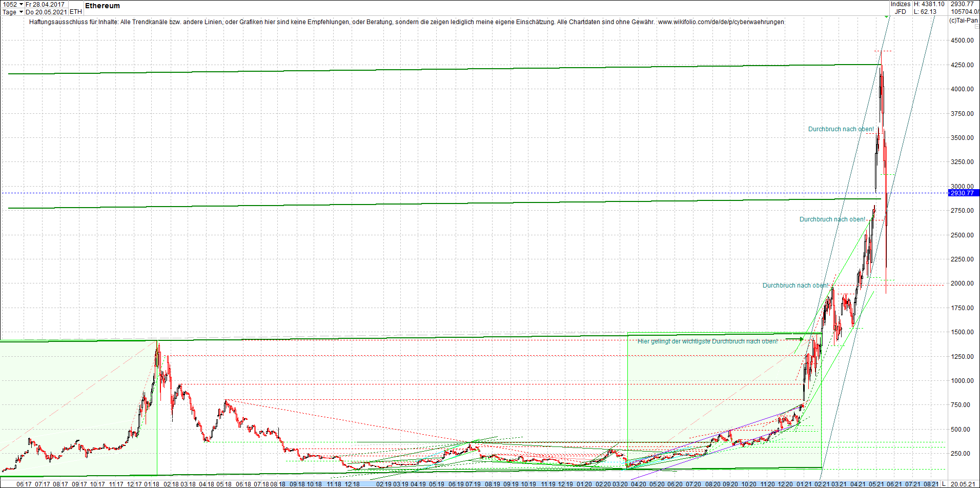Click the L: 62.13 low value
Viewport: 980px width, 488px height.
[925, 12]
